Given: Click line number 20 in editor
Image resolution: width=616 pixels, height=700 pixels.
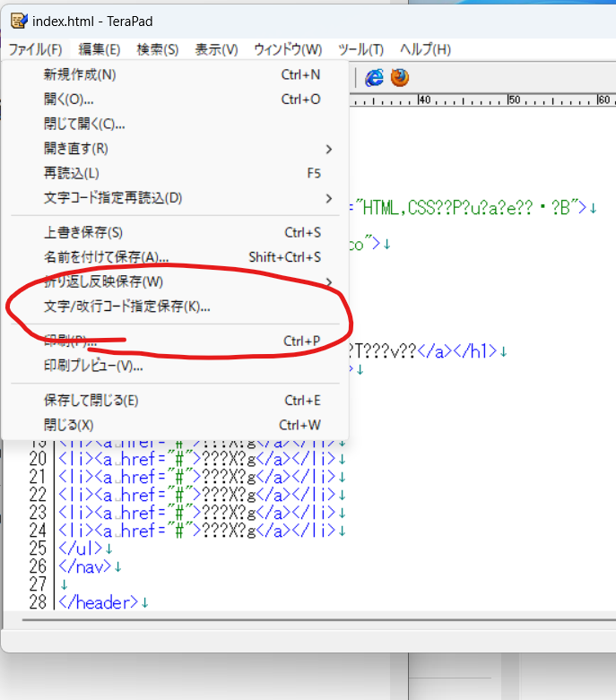Looking at the screenshot, I should (x=38, y=459).
